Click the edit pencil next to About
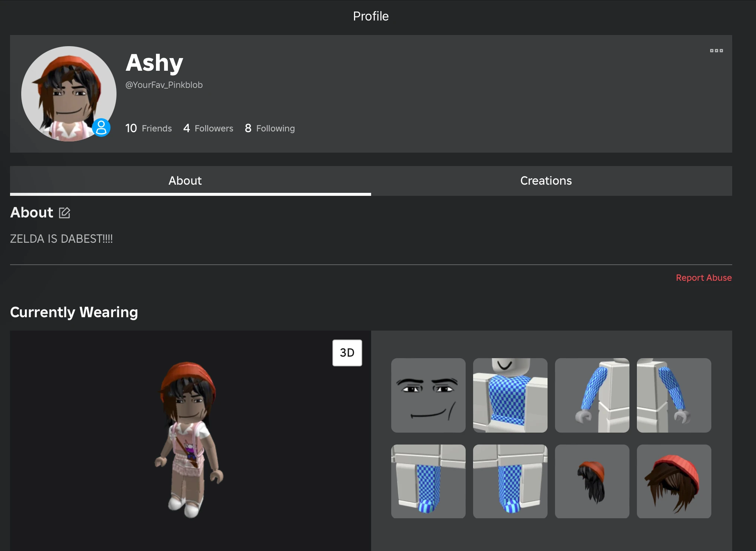This screenshot has height=551, width=756. pyautogui.click(x=64, y=212)
